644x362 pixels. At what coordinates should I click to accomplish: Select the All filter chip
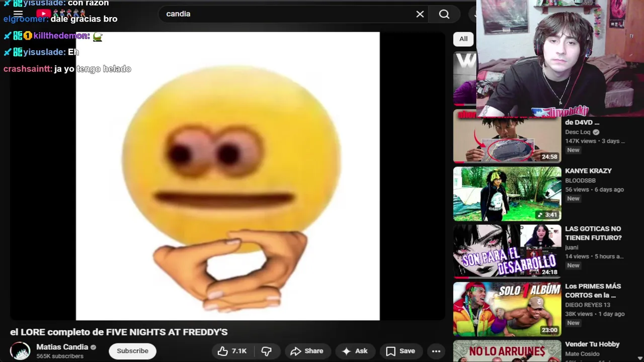point(463,39)
